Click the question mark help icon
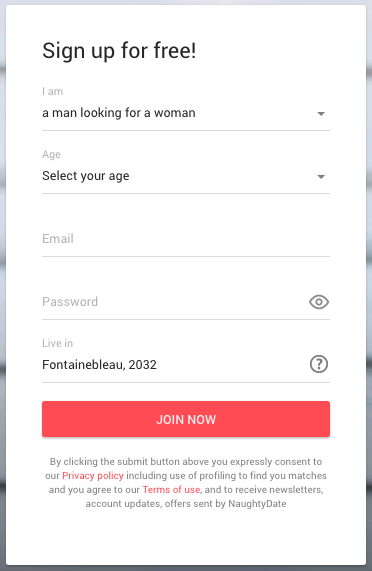This screenshot has width=372, height=571. [x=319, y=364]
